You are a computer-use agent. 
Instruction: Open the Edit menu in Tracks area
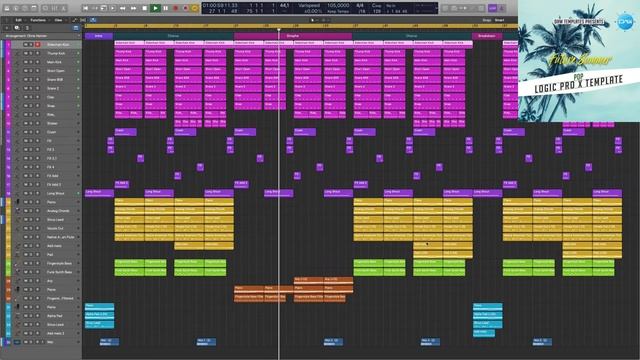[x=18, y=20]
